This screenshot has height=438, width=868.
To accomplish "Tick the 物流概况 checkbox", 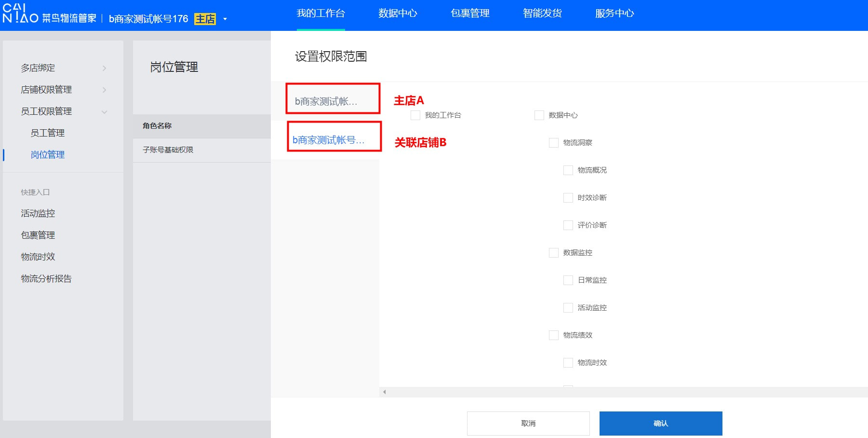I will pyautogui.click(x=568, y=170).
